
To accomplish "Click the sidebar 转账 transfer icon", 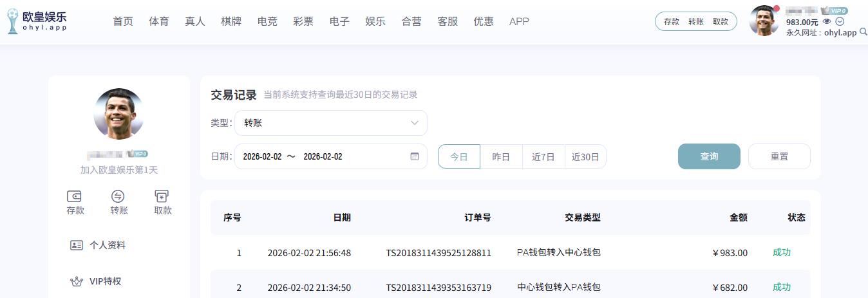I will coord(118,197).
